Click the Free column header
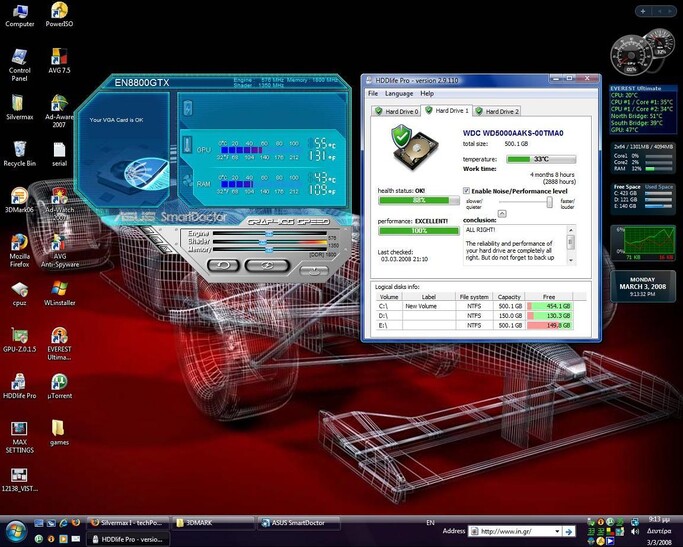683x547 pixels. (549, 297)
